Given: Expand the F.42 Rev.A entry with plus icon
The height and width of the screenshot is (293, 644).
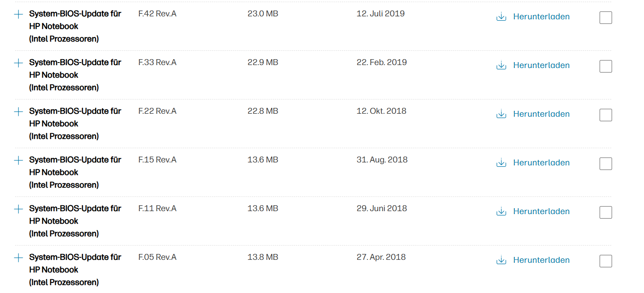Looking at the screenshot, I should point(18,14).
